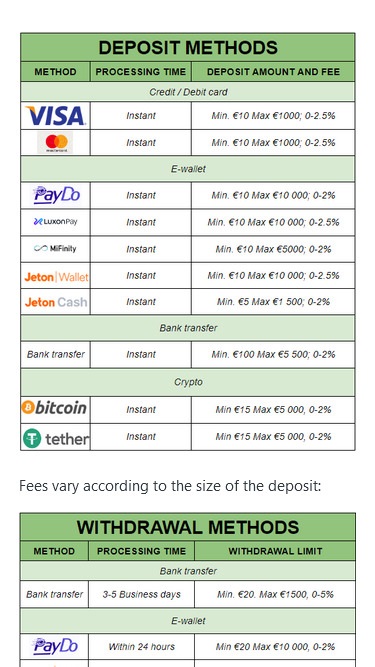Click the PayDo logo in withdrawal table
375x667 pixels.
click(x=55, y=646)
